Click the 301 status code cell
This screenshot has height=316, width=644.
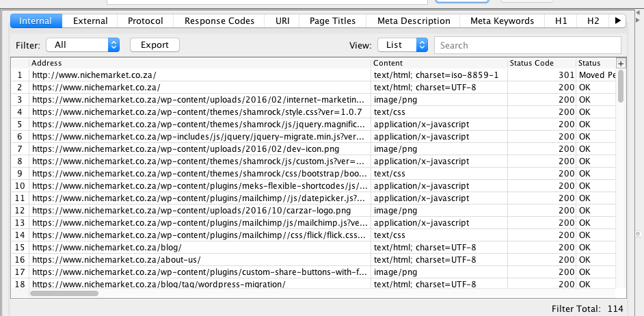point(541,75)
